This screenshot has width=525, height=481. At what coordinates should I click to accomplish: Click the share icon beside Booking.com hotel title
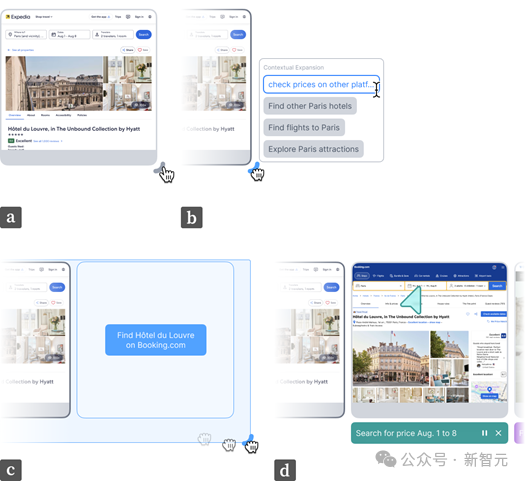[475, 314]
